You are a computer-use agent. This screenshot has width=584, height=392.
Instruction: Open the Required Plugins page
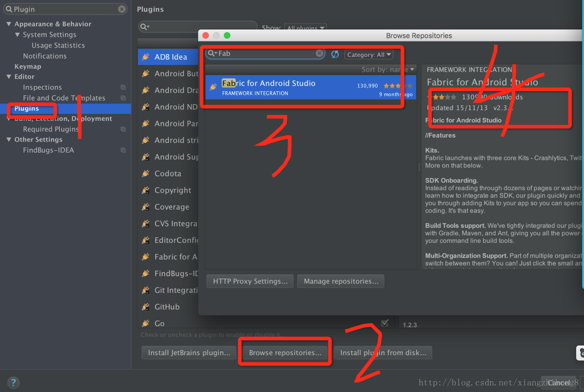point(51,129)
